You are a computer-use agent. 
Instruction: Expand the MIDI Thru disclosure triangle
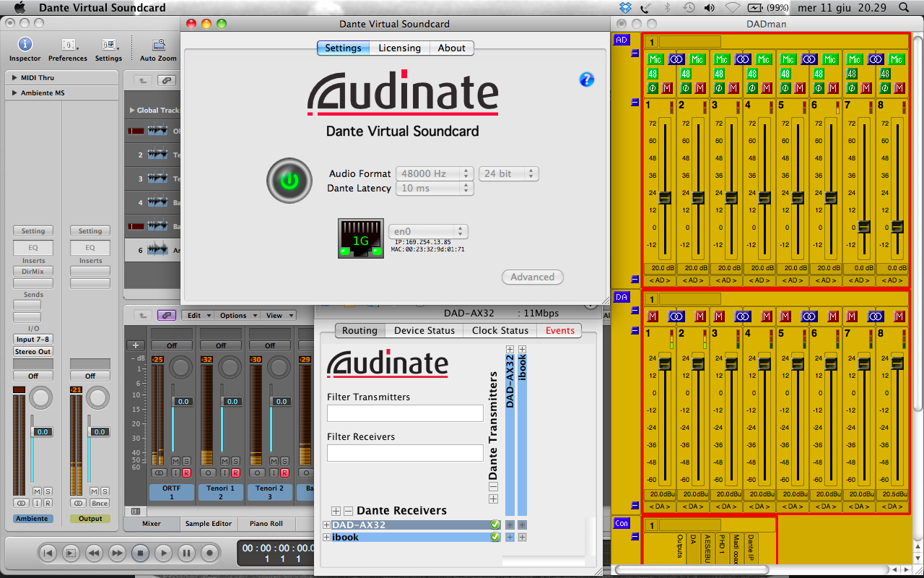[14, 77]
